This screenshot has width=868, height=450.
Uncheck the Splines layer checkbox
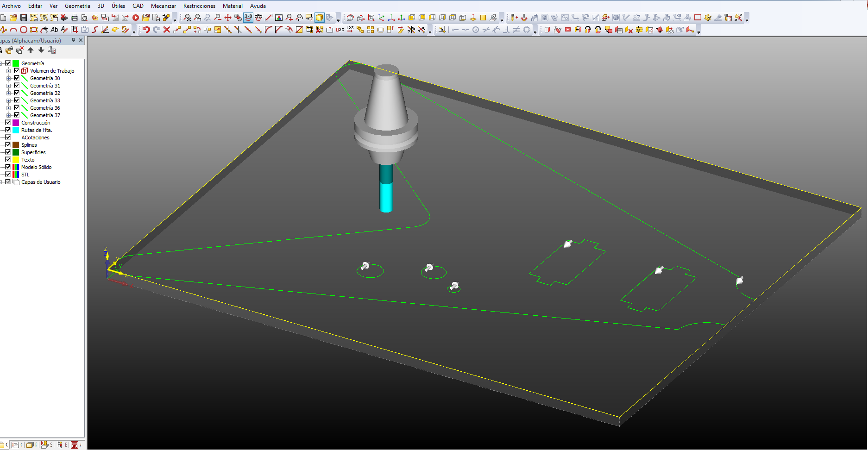pyautogui.click(x=8, y=145)
